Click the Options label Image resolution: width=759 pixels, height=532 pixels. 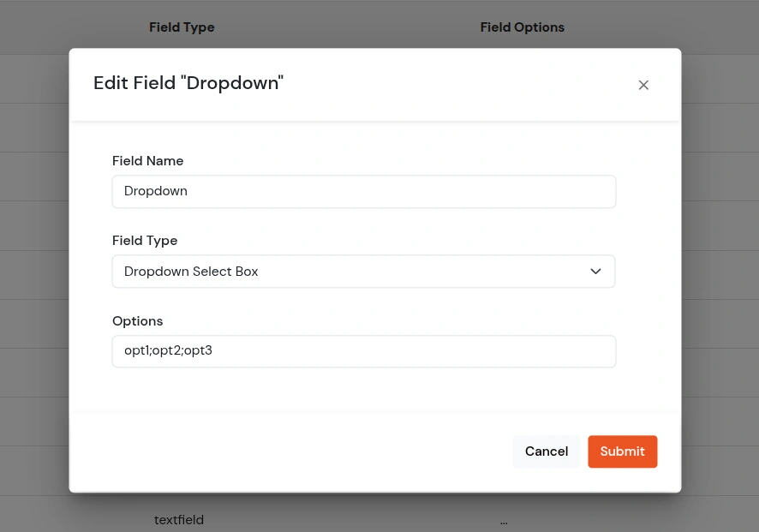(137, 320)
